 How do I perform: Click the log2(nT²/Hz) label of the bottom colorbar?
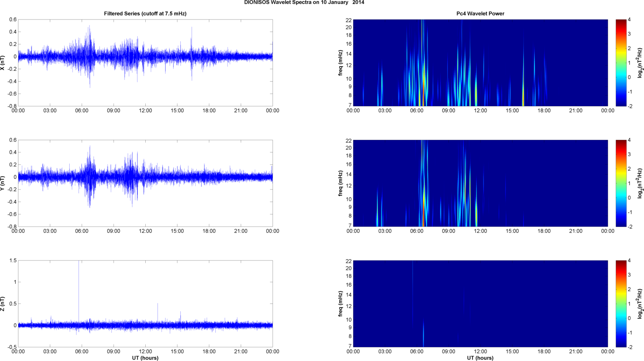coord(640,304)
